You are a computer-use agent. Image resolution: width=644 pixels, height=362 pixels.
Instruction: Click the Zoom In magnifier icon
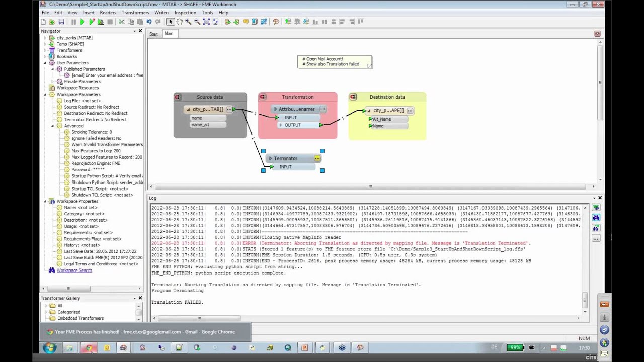pyautogui.click(x=188, y=22)
